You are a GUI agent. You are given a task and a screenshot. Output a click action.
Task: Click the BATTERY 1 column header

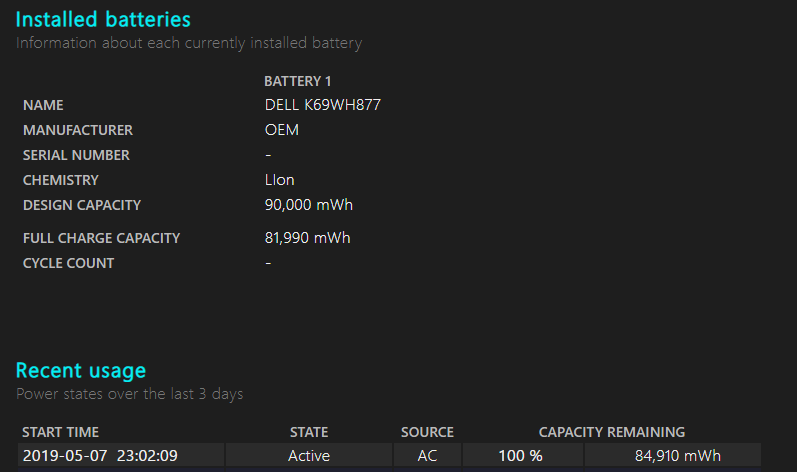point(298,81)
